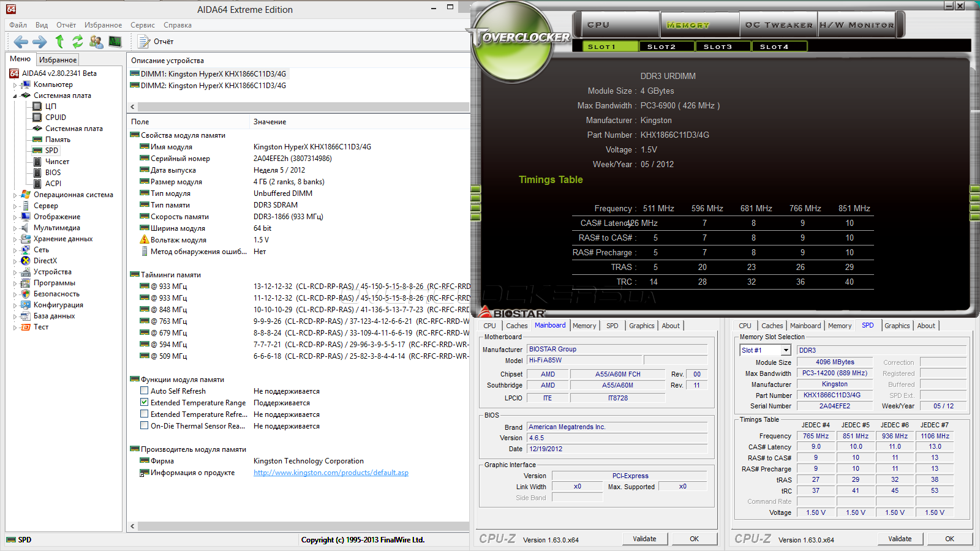Screen dimensions: 980x551
Task: Click the Сеть network icon
Action: pos(26,250)
